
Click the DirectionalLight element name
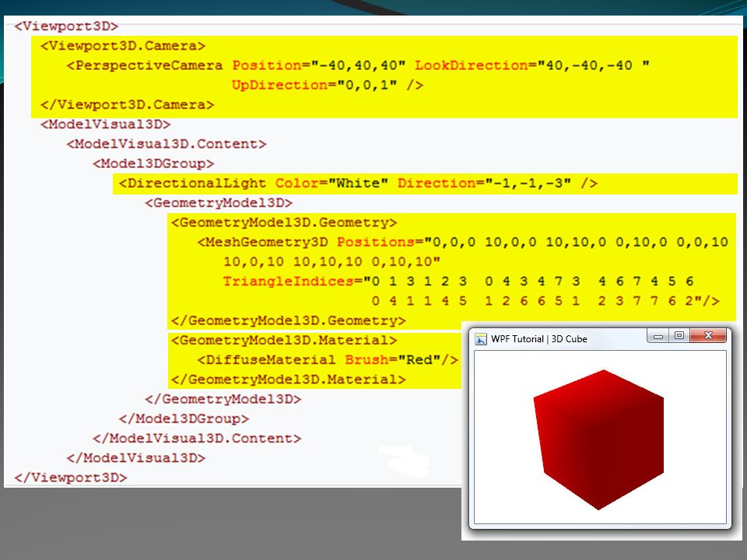[197, 184]
